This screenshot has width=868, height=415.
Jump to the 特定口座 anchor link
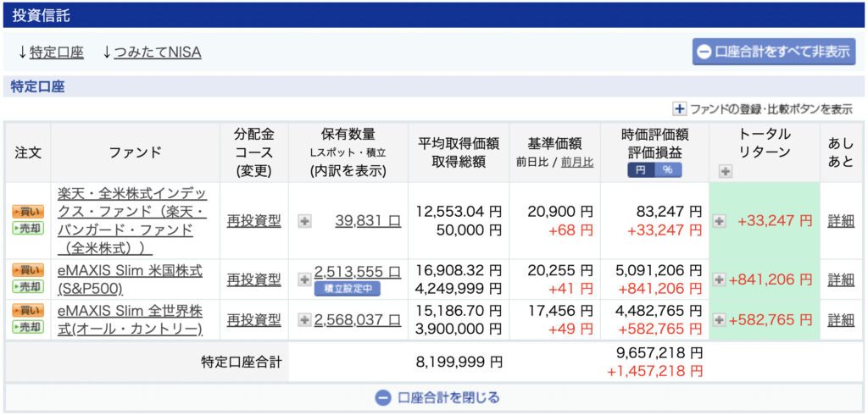click(x=57, y=53)
